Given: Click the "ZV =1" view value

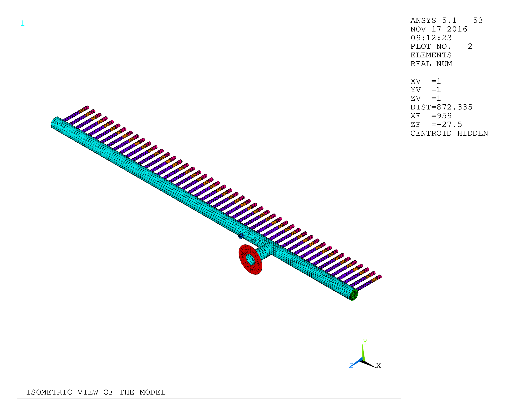Looking at the screenshot, I should tap(425, 98).
